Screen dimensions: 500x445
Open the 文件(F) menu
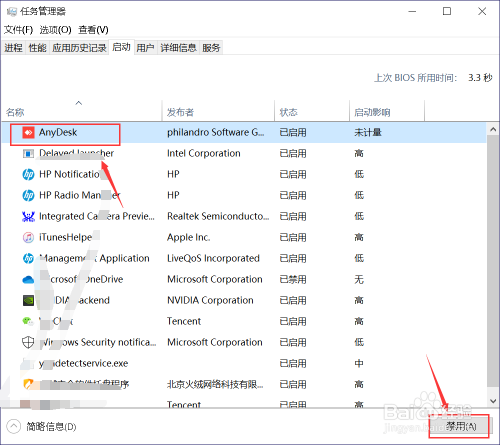click(x=19, y=30)
